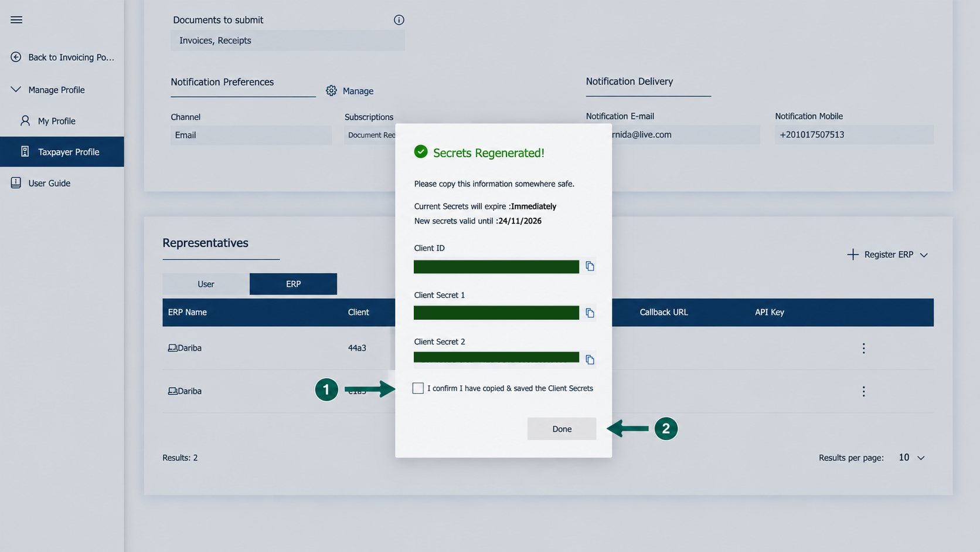Click the ERP Name column header
The image size is (980, 552).
point(188,312)
